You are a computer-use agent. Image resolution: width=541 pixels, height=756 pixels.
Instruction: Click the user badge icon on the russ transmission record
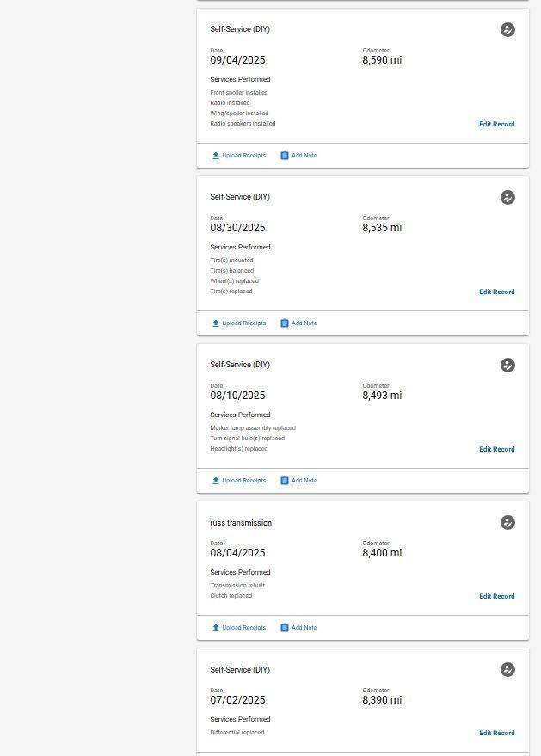tap(507, 523)
